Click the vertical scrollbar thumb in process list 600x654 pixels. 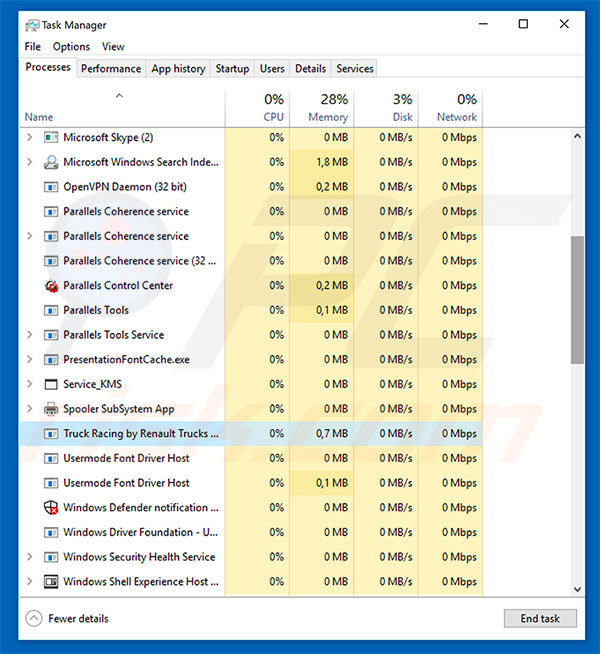(577, 299)
